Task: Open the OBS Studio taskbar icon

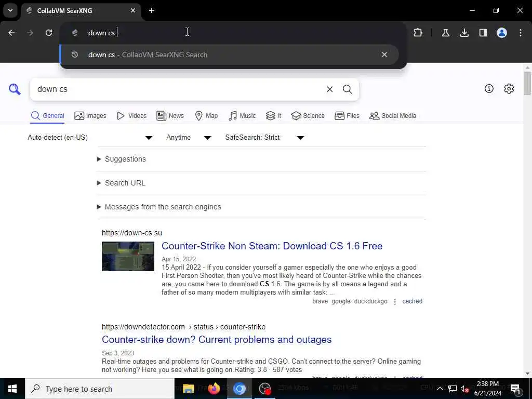Action: (264, 389)
